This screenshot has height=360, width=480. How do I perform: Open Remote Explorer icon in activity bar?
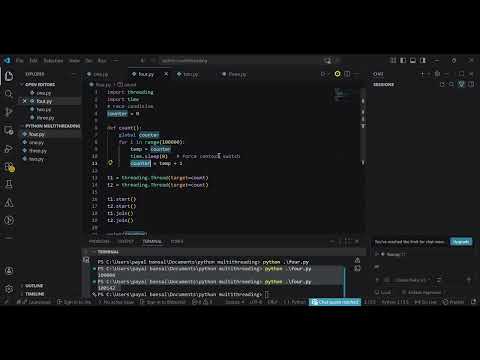point(9,130)
